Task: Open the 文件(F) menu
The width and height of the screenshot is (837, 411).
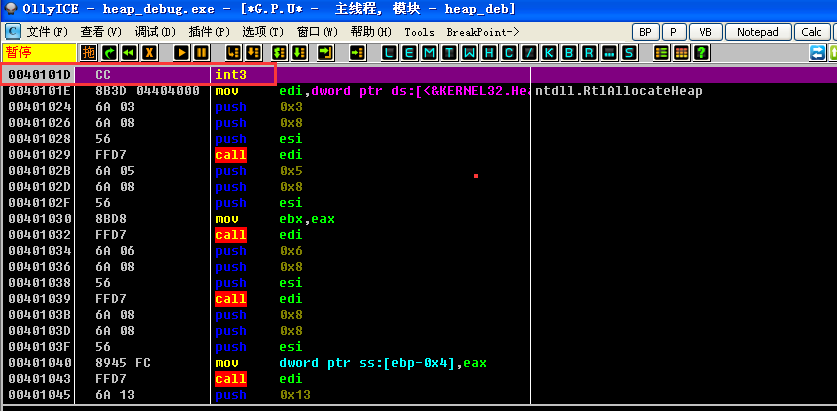Action: (x=46, y=32)
